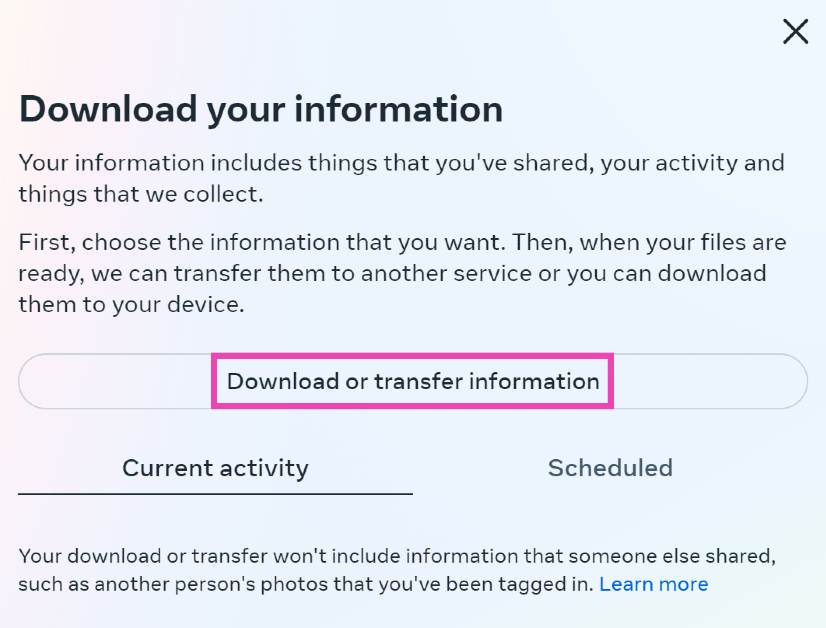826x628 pixels.
Task: Click the paragraph starting "First, choose the information"
Action: pyautogui.click(x=400, y=273)
